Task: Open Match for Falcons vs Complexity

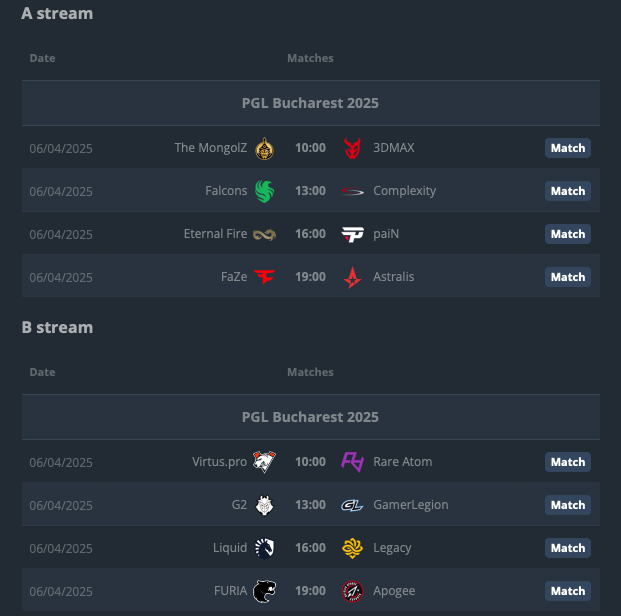Action: pyautogui.click(x=567, y=191)
